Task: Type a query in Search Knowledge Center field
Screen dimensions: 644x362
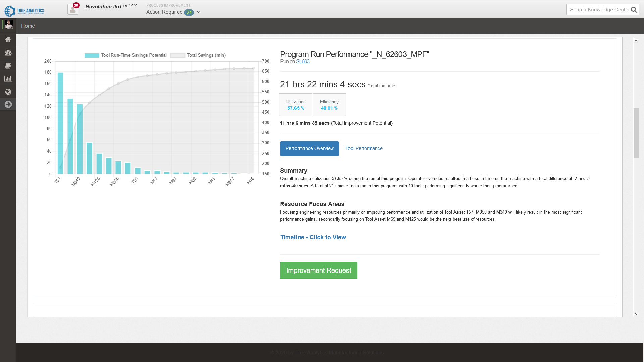Action: [597, 9]
